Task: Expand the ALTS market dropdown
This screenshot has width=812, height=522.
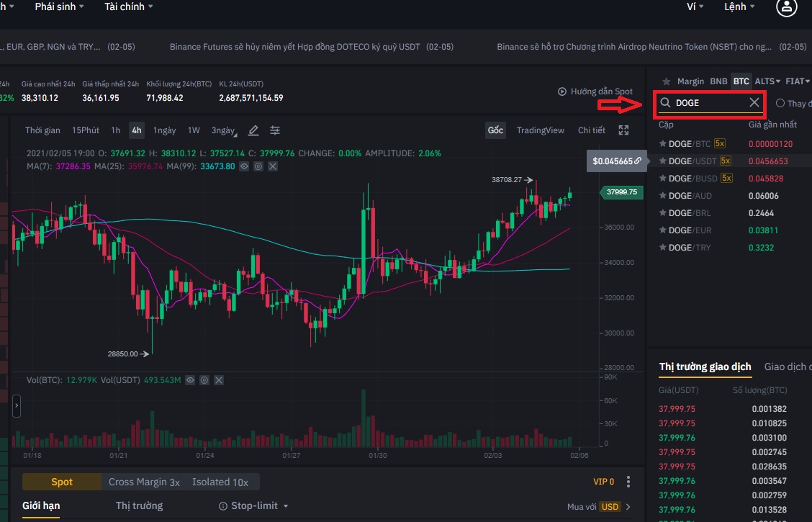Action: (768, 81)
